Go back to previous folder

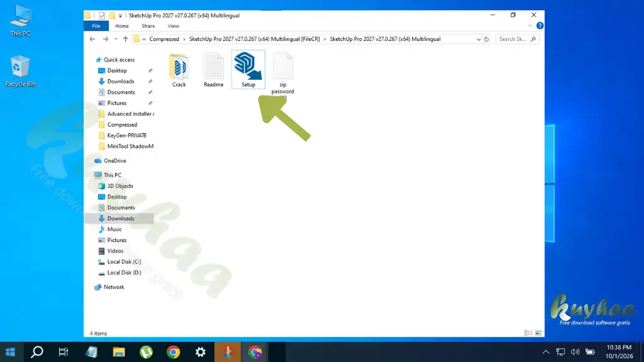(x=92, y=39)
